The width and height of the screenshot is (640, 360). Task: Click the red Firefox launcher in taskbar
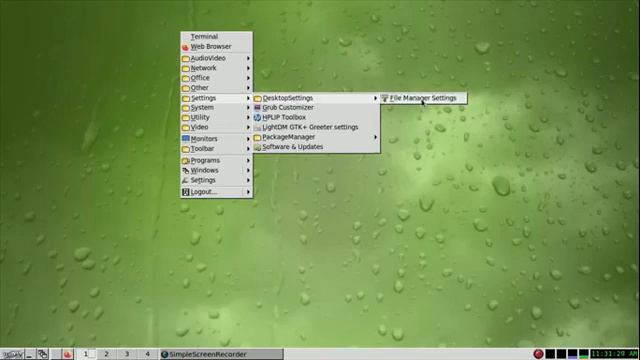(68, 354)
